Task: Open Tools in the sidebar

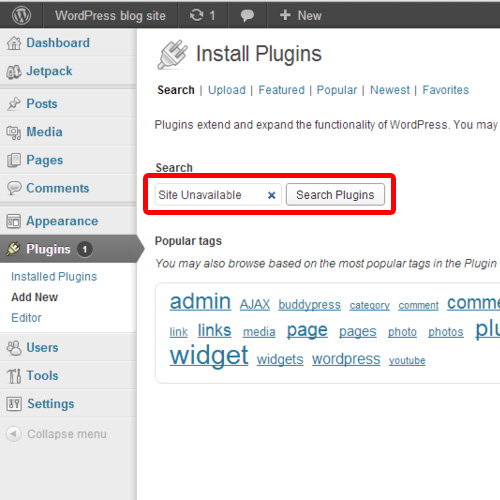Action: click(x=42, y=376)
